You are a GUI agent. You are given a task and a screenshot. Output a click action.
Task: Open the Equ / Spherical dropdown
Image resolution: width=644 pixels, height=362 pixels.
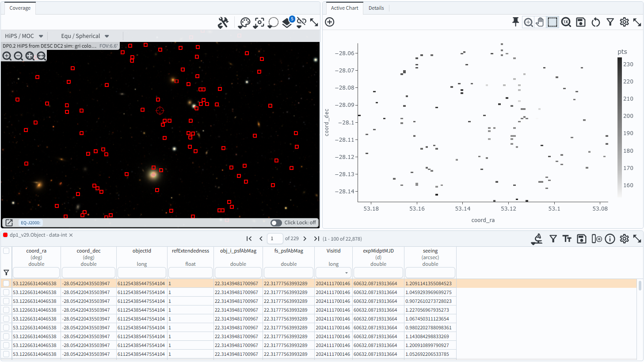[85, 36]
